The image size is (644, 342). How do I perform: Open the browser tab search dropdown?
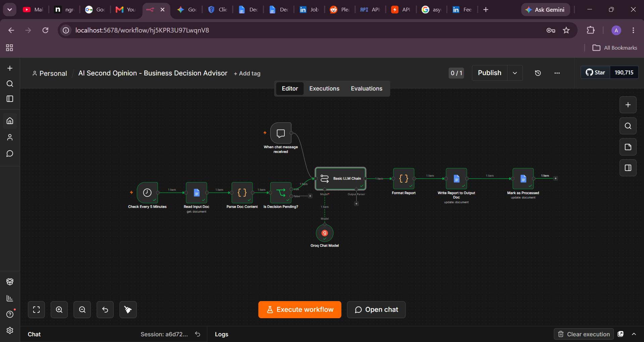tap(10, 10)
